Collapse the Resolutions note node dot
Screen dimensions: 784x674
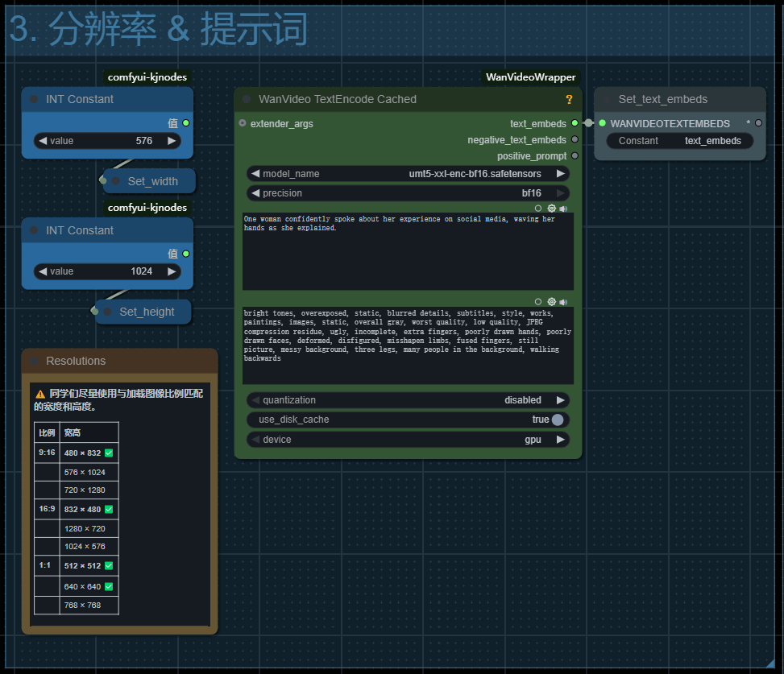click(34, 361)
